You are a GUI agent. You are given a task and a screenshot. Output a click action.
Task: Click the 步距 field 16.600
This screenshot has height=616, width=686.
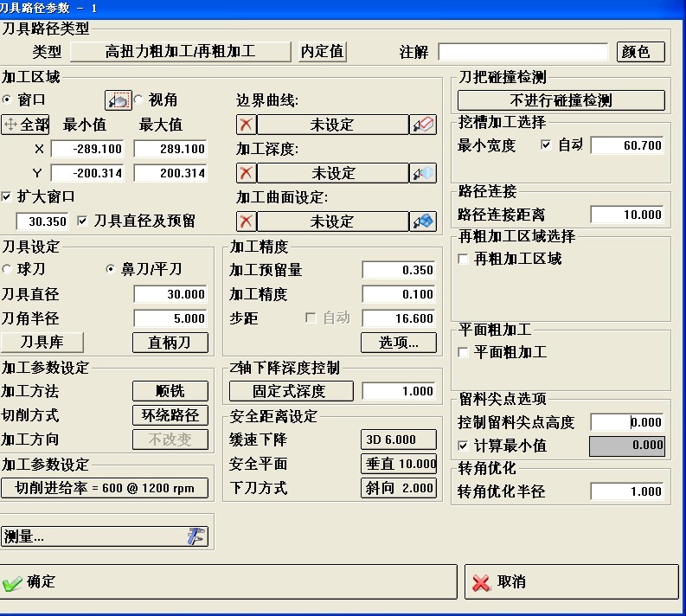(399, 318)
